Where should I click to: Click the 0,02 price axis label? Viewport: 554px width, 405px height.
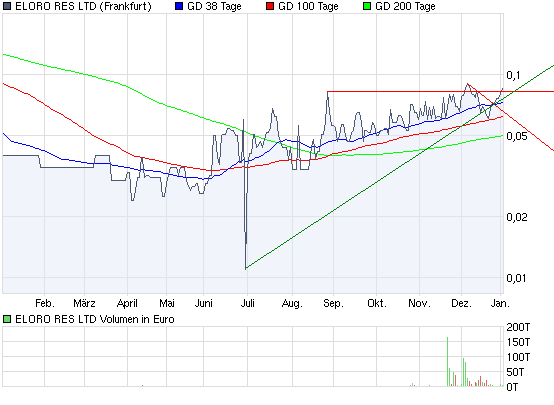[517, 217]
